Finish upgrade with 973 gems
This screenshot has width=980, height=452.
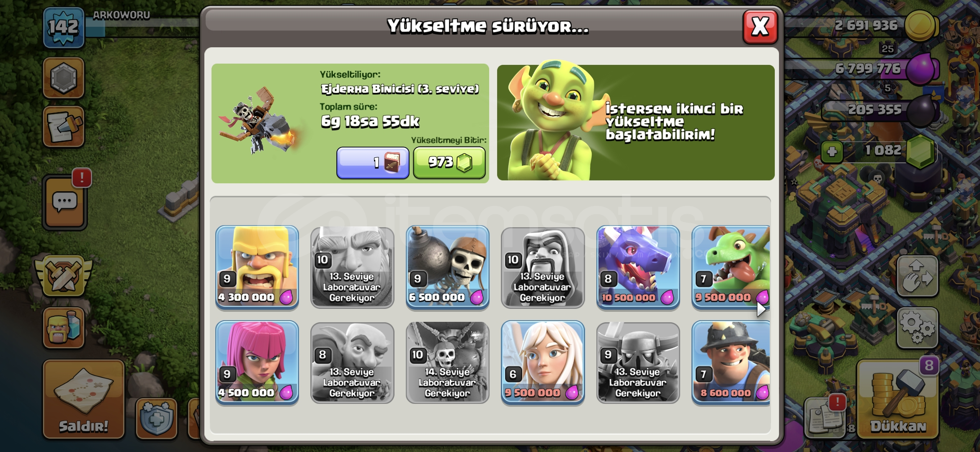pos(449,162)
